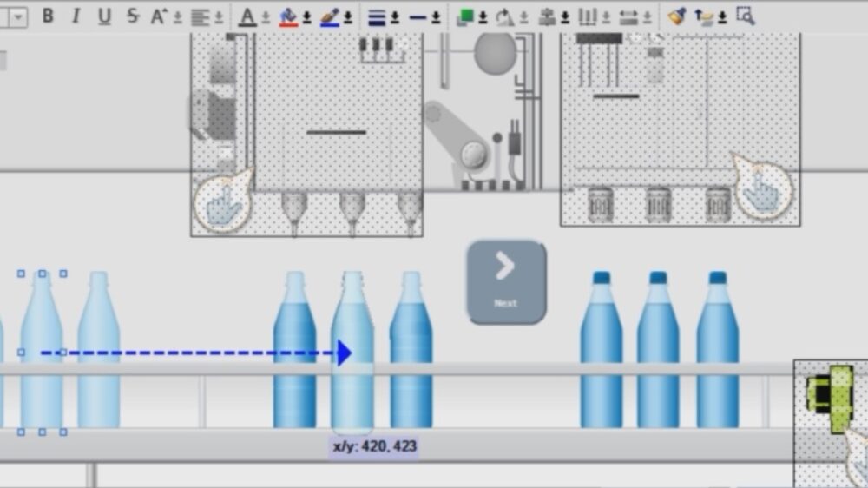
Task: Click the equalize width icon
Action: pyautogui.click(x=628, y=17)
